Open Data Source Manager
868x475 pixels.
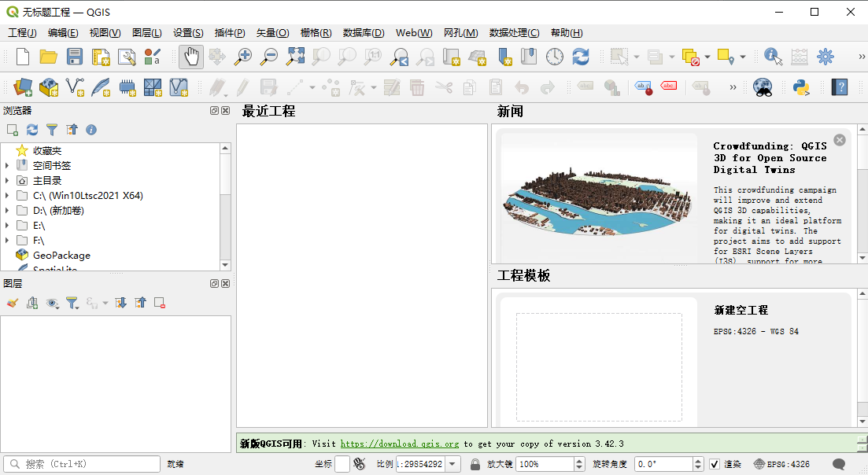(x=23, y=87)
